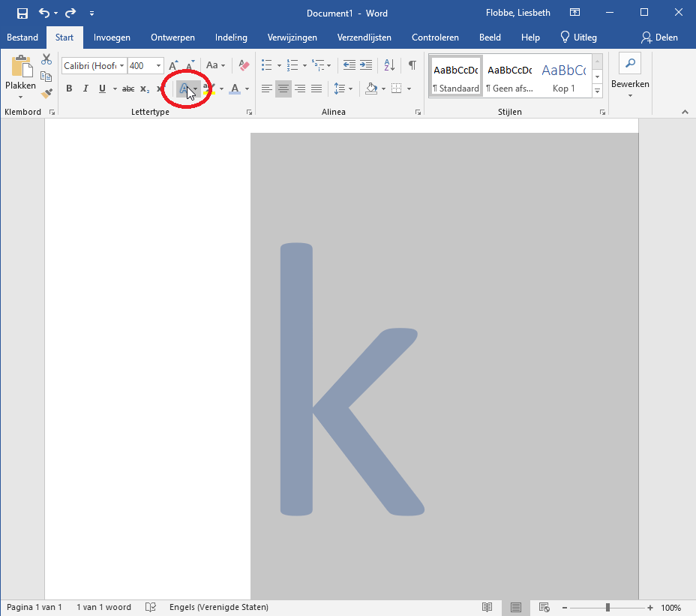696x616 pixels.
Task: Toggle underline formatting
Action: 103,89
